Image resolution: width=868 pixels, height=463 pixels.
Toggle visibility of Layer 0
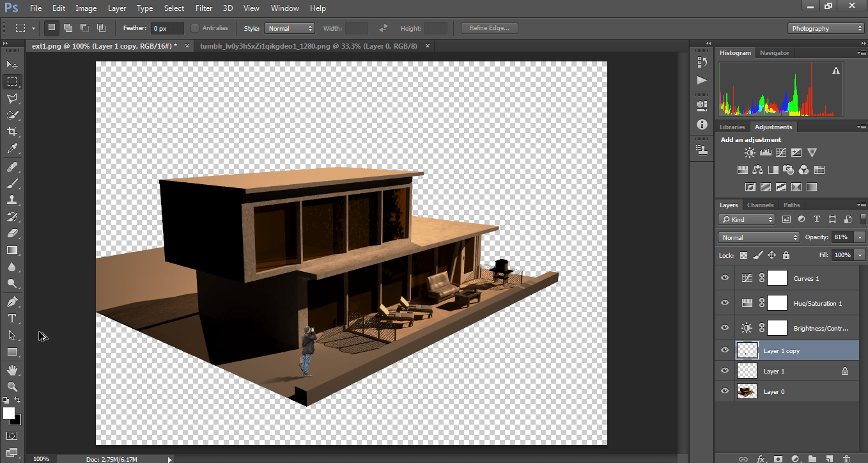coord(724,391)
